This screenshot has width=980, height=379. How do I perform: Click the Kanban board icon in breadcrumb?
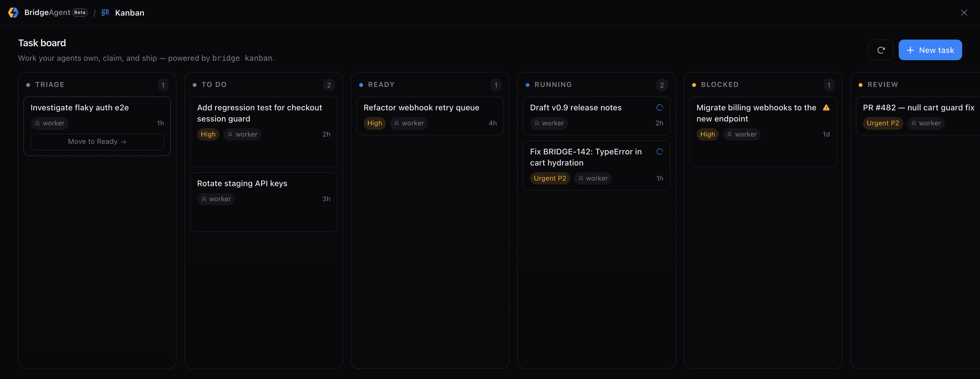[x=106, y=13]
